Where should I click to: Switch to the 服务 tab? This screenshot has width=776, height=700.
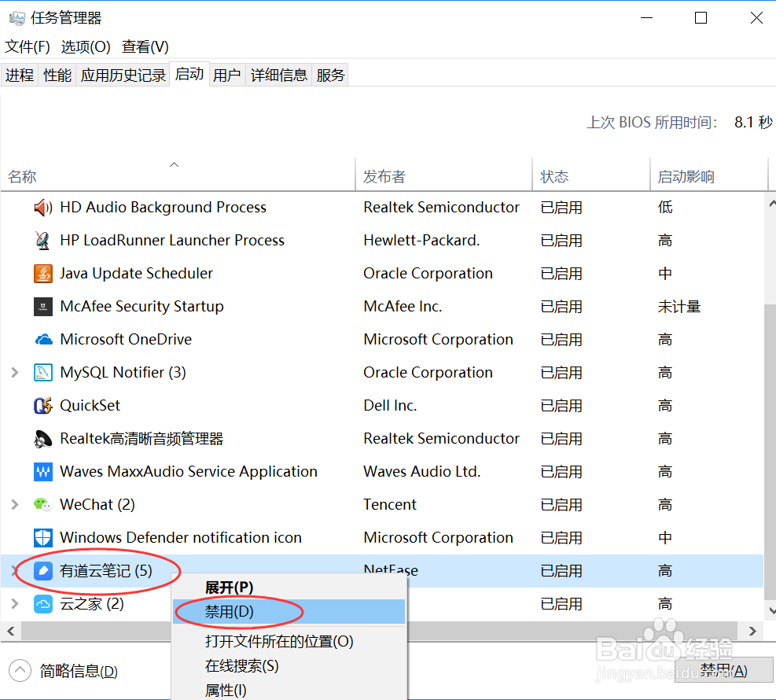tap(330, 76)
